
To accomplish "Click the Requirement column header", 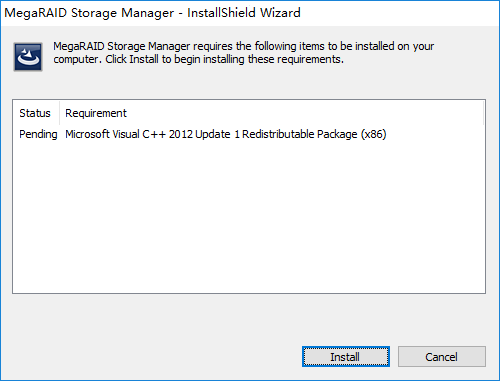I will (x=96, y=113).
